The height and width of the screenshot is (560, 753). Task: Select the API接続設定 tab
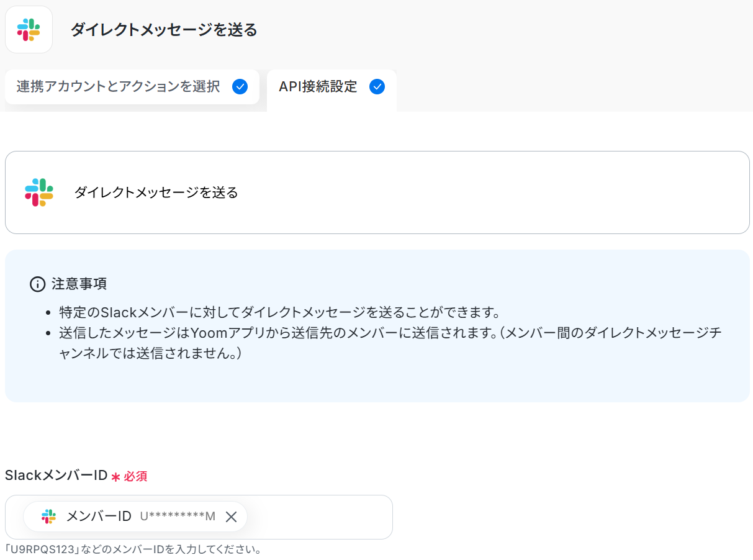point(318,86)
